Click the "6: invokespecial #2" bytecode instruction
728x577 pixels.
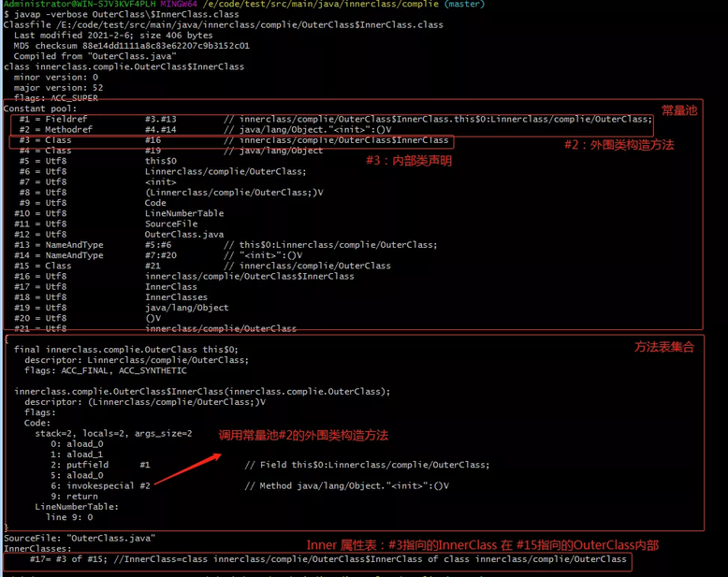coord(100,486)
